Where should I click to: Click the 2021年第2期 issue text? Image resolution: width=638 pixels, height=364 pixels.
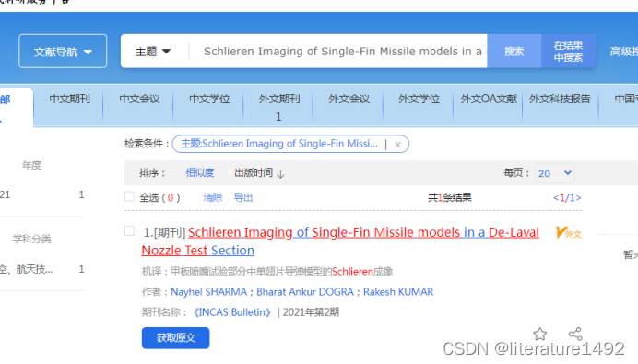311,312
